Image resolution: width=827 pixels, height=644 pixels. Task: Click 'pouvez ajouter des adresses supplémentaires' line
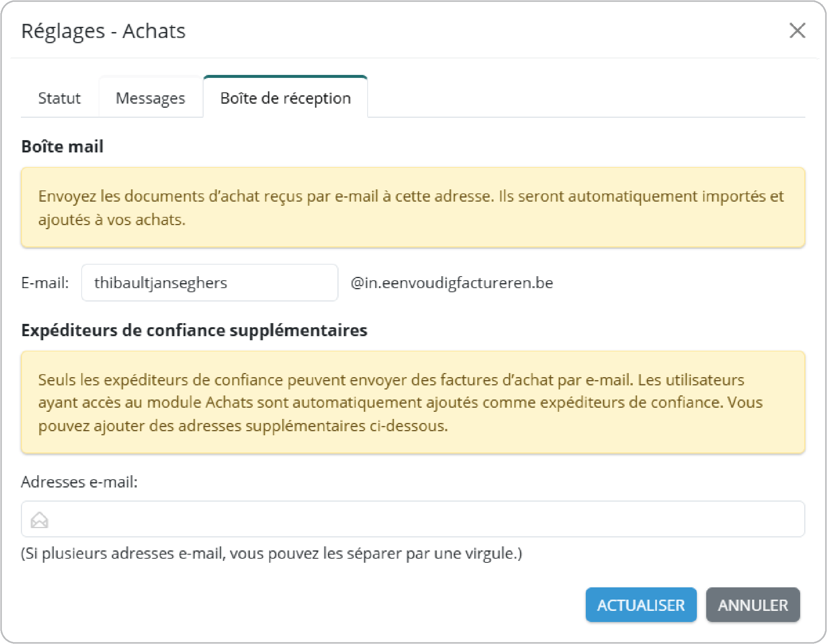pos(243,426)
